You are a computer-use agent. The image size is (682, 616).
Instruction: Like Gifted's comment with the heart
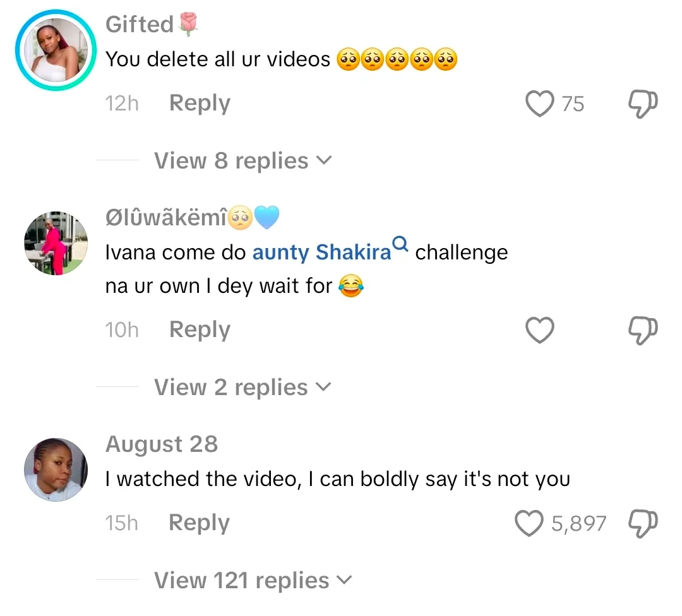click(x=540, y=104)
